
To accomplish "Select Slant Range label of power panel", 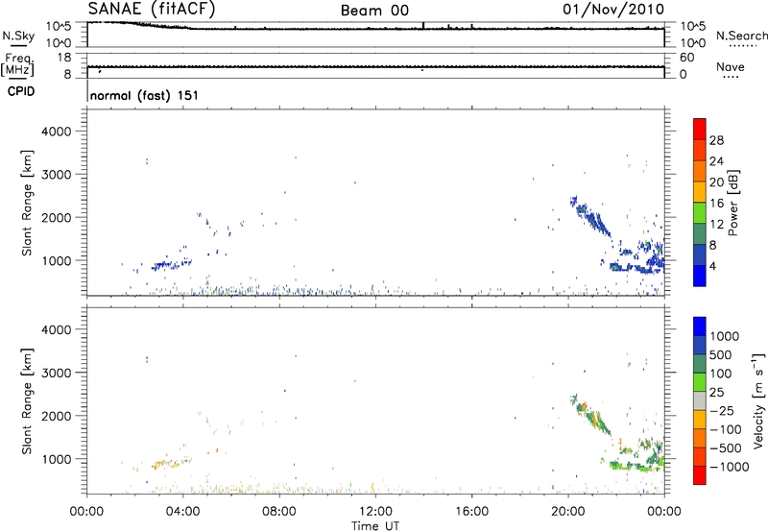I will pyautogui.click(x=27, y=204).
